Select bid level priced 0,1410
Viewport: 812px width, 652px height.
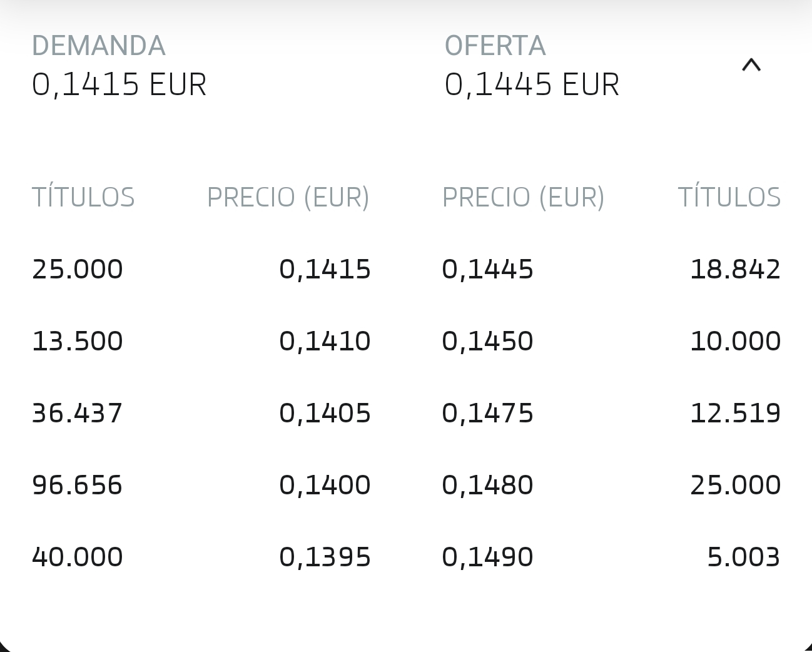[x=325, y=340]
